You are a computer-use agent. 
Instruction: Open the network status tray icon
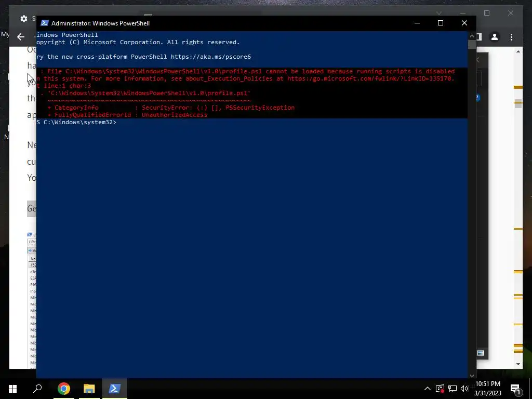point(453,389)
